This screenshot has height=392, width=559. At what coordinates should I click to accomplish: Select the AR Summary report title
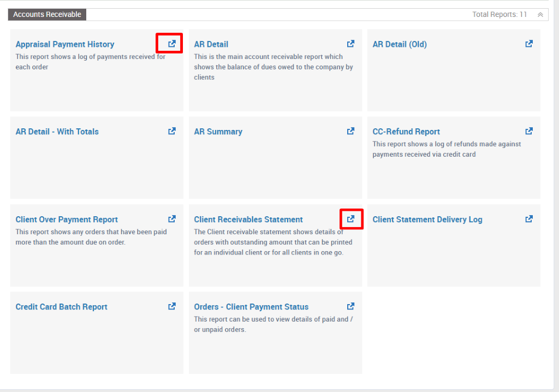click(218, 131)
